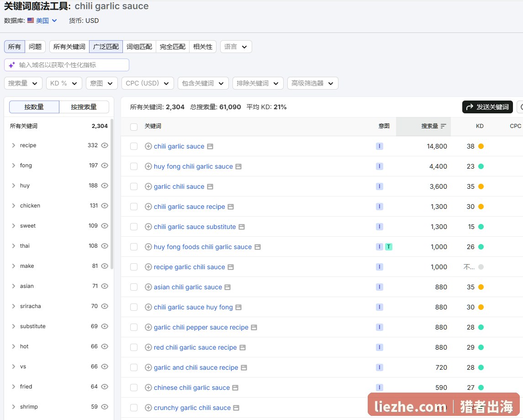Open the 'chili garlic sauce recipe' keyword link
Image resolution: width=523 pixels, height=420 pixels.
coord(189,207)
